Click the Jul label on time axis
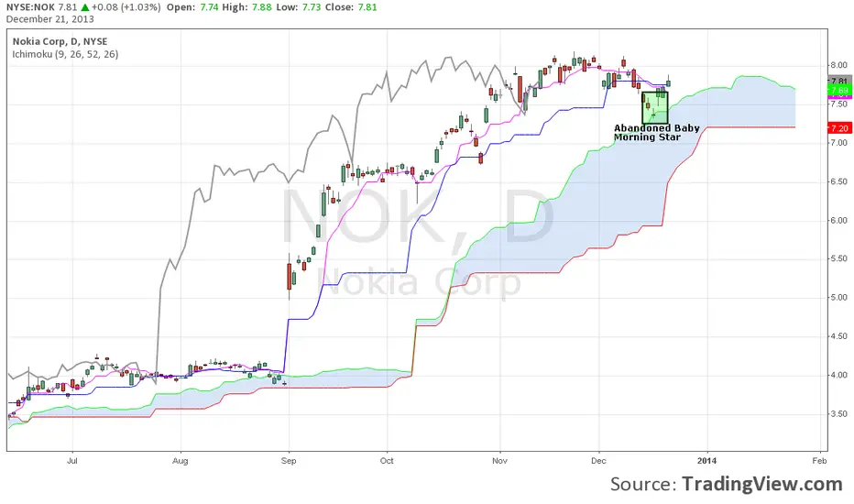854x504 pixels. click(71, 461)
